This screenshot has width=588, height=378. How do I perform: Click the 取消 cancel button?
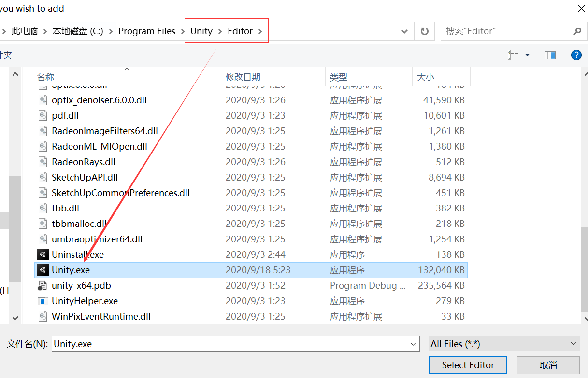[548, 365]
